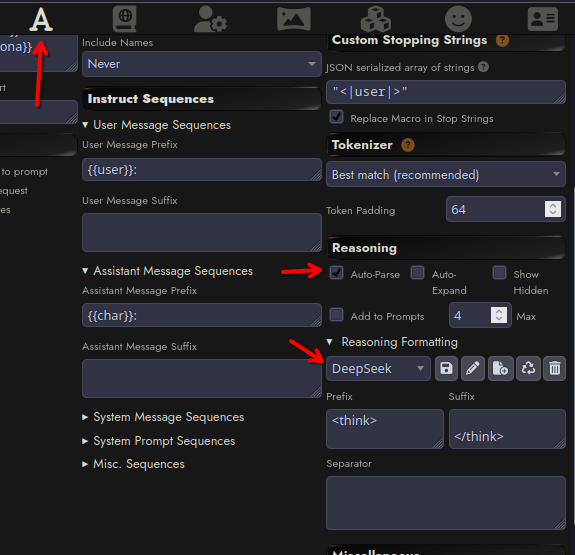The width and height of the screenshot is (575, 555).
Task: Open the World Info globe-book icon
Action: tap(125, 19)
